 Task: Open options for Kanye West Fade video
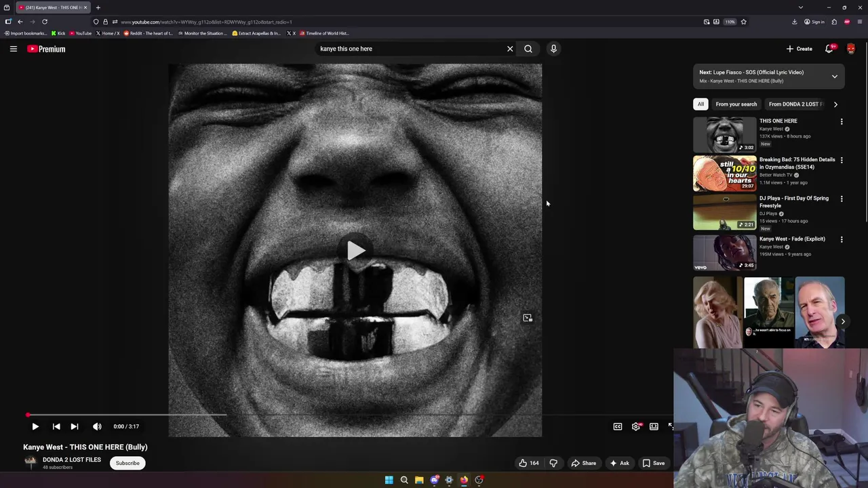(842, 239)
